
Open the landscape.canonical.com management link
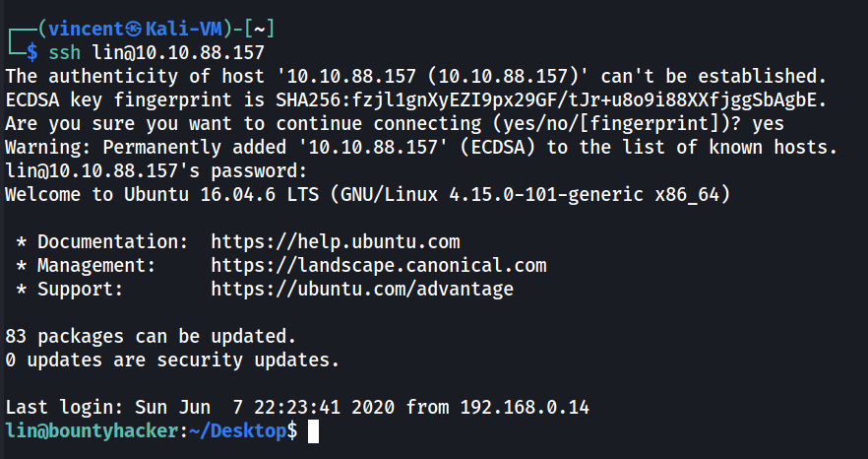[x=379, y=265]
